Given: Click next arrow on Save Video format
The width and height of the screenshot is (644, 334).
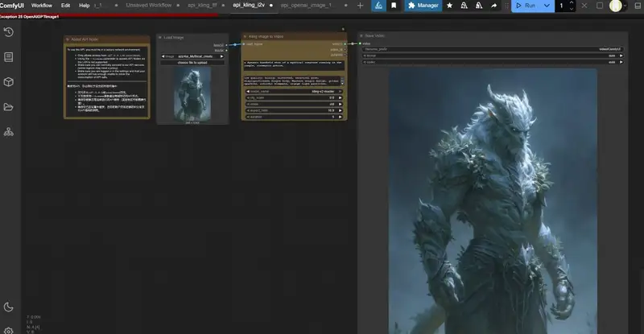Looking at the screenshot, I should pyautogui.click(x=621, y=56).
